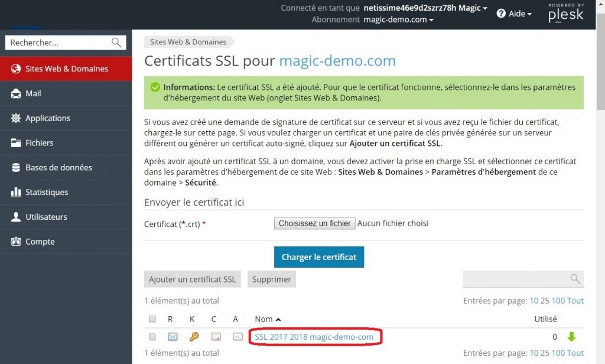Click the Aide question mark icon
This screenshot has height=364, width=605.
click(x=501, y=14)
